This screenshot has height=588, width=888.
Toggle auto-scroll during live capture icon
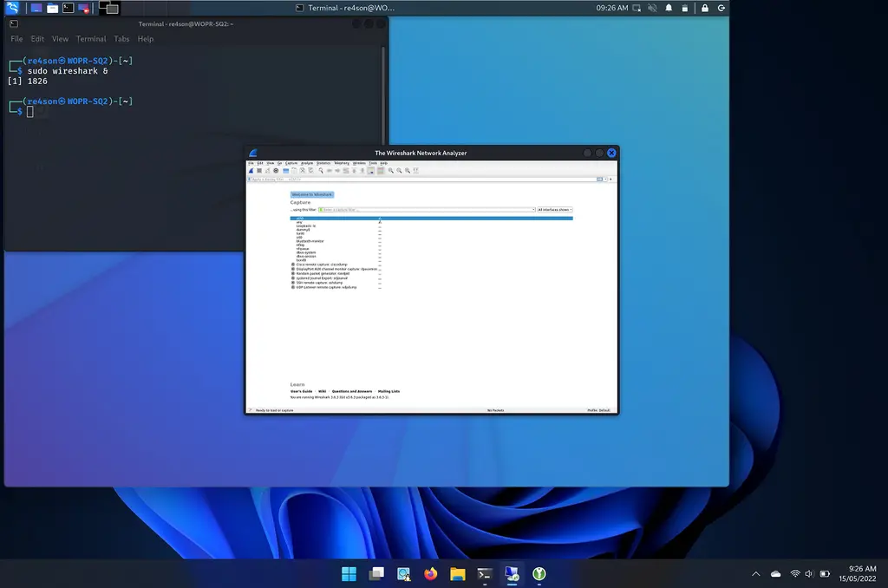(x=371, y=171)
